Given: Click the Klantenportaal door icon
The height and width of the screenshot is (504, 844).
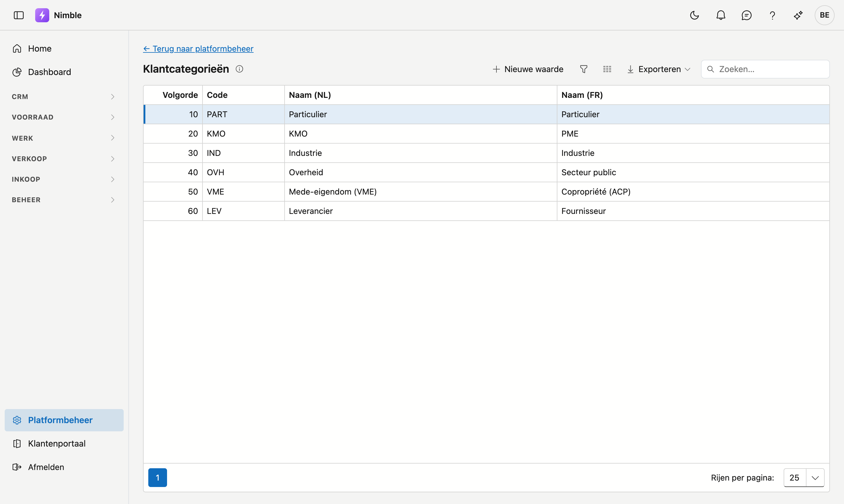Looking at the screenshot, I should tap(17, 444).
